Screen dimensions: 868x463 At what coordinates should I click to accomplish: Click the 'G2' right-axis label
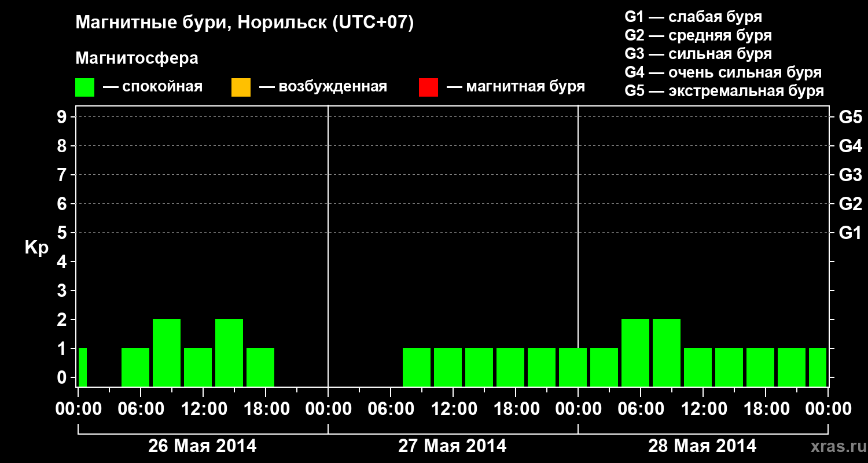point(851,204)
